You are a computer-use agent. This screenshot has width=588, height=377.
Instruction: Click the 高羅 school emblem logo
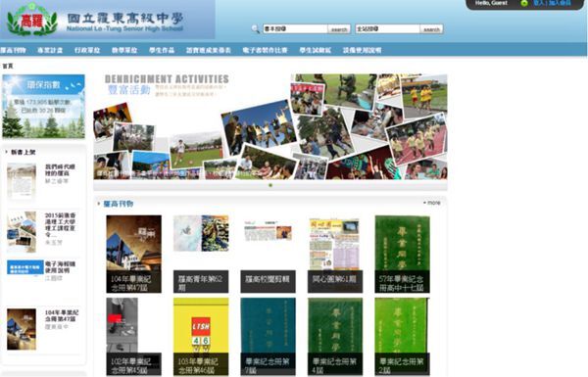(32, 20)
